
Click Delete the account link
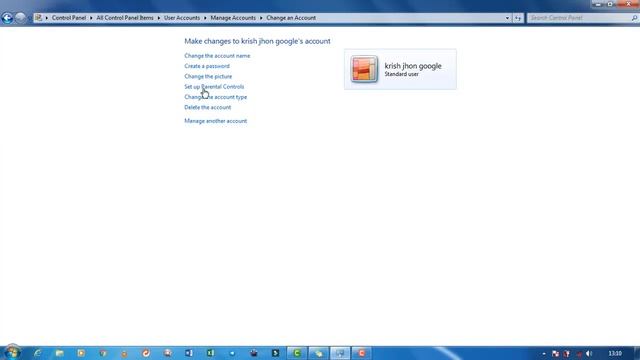pos(208,107)
